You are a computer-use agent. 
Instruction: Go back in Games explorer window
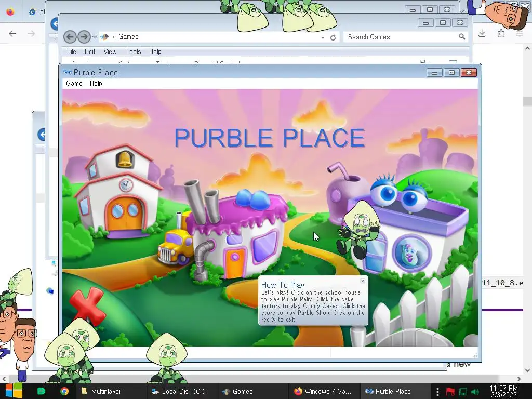(x=70, y=37)
